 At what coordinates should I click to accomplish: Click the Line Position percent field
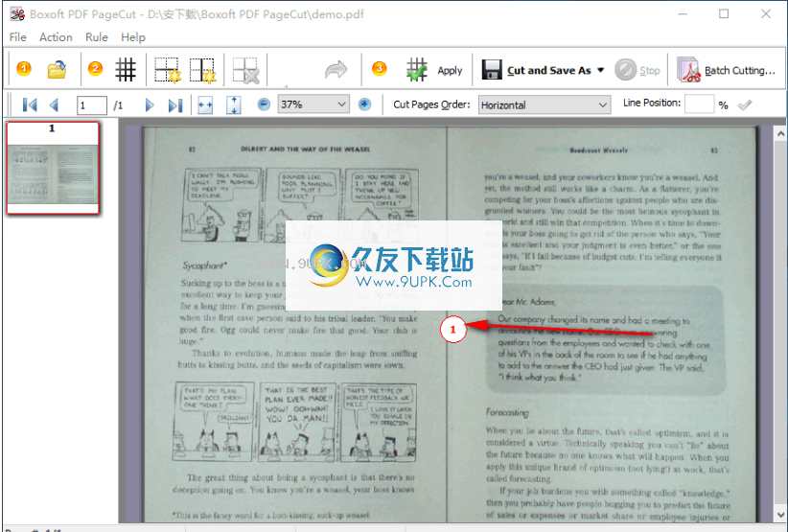tap(699, 104)
